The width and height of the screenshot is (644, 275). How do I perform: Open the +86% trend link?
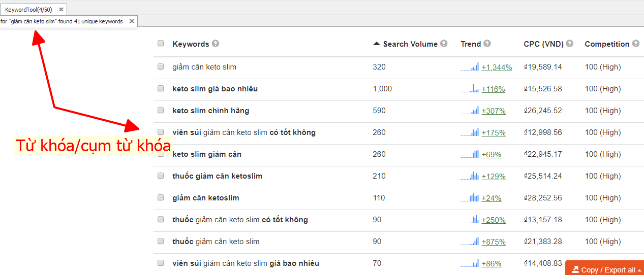(491, 264)
